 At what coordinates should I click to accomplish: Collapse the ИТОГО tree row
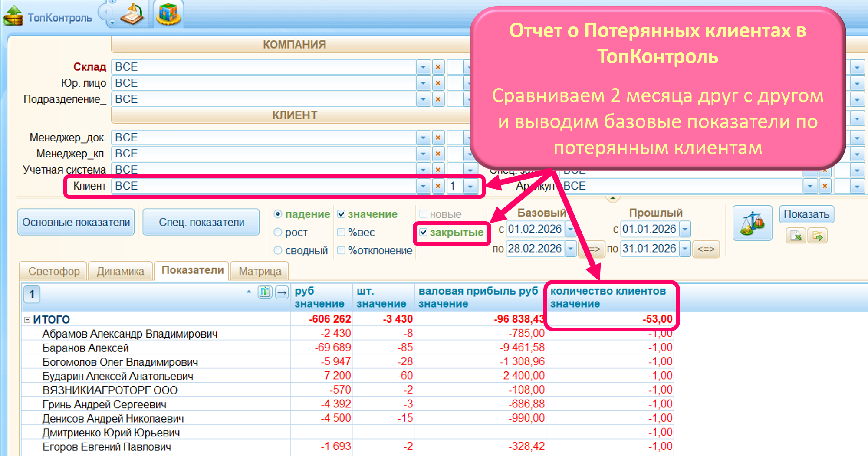[27, 320]
